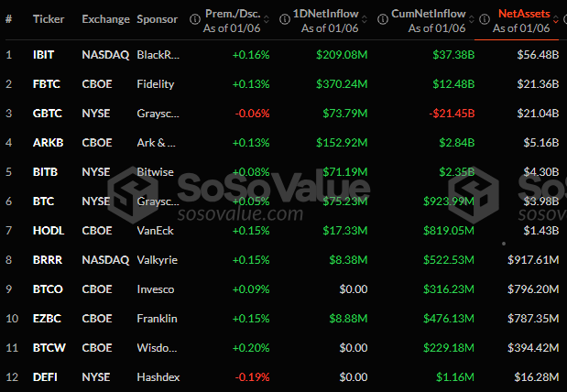This screenshot has width=567, height=392.
Task: Click the DEFI ticker
Action: point(44,377)
